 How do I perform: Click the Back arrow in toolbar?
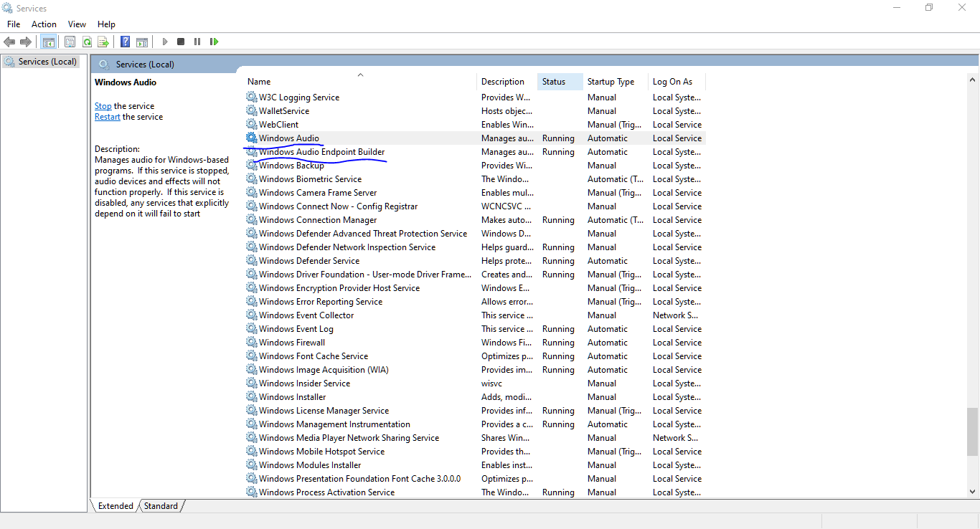tap(9, 42)
